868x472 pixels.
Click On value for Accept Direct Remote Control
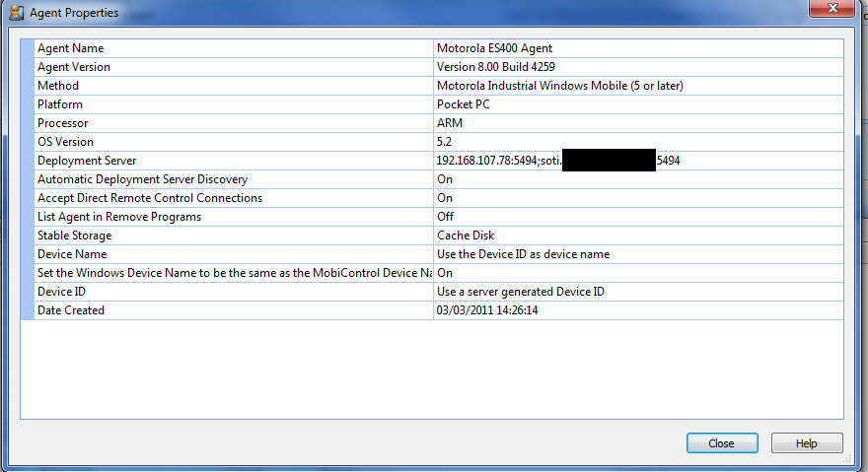click(x=445, y=199)
